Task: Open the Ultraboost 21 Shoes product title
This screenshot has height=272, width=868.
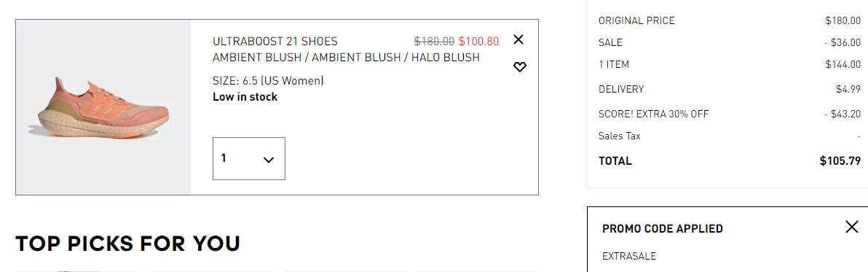Action: [275, 42]
